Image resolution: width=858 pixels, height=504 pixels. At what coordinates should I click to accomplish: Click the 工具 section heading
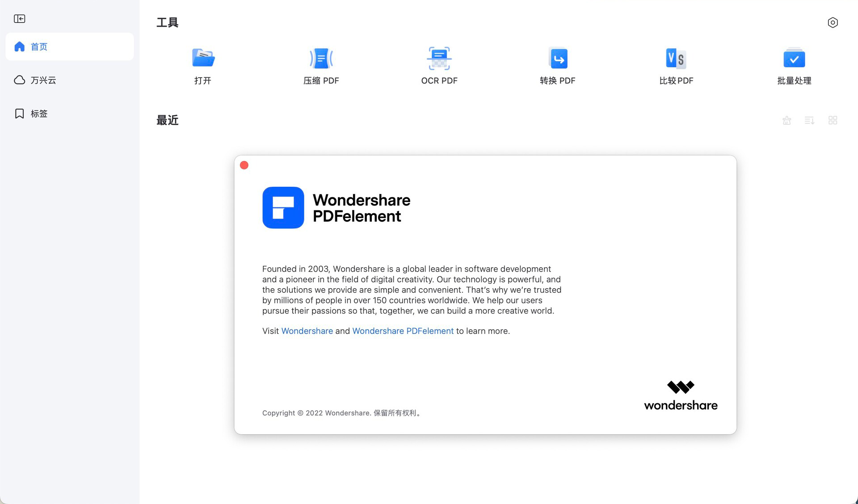click(168, 22)
